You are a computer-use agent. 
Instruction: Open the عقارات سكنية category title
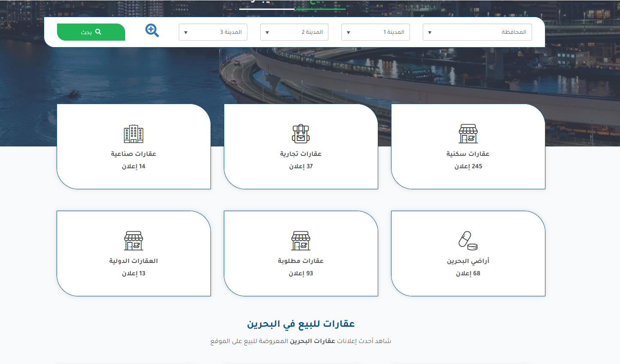coord(468,154)
